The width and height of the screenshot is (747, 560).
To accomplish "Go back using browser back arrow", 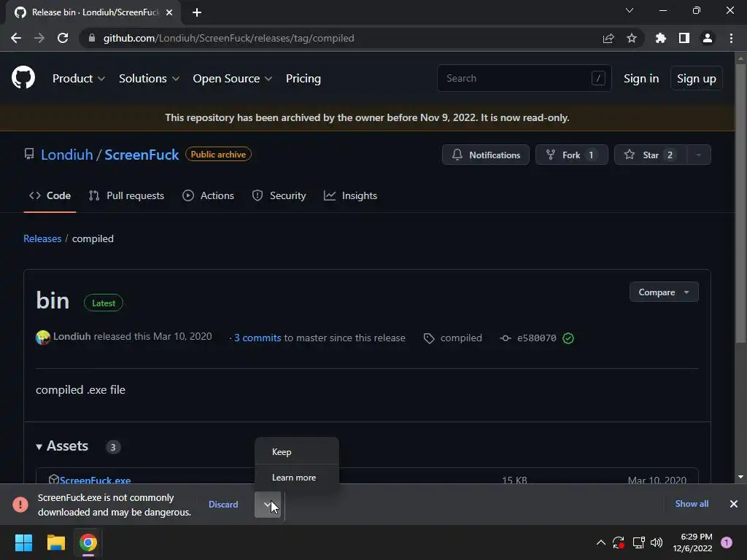I will click(16, 38).
